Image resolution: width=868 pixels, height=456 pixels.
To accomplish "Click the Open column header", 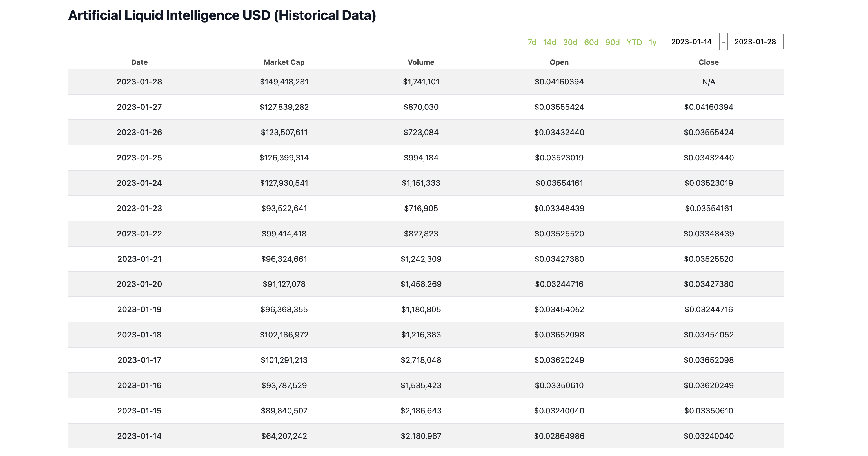I will (x=559, y=62).
